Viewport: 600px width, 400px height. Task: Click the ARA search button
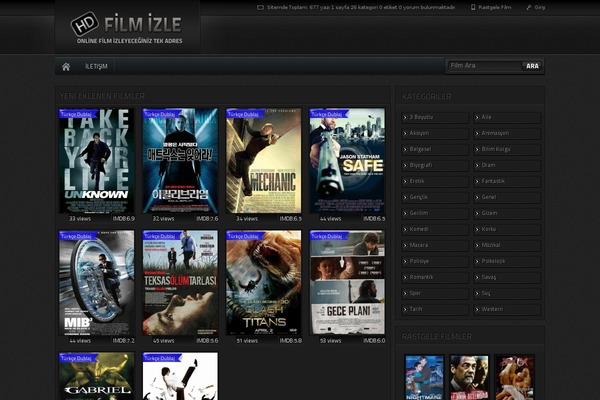[532, 66]
